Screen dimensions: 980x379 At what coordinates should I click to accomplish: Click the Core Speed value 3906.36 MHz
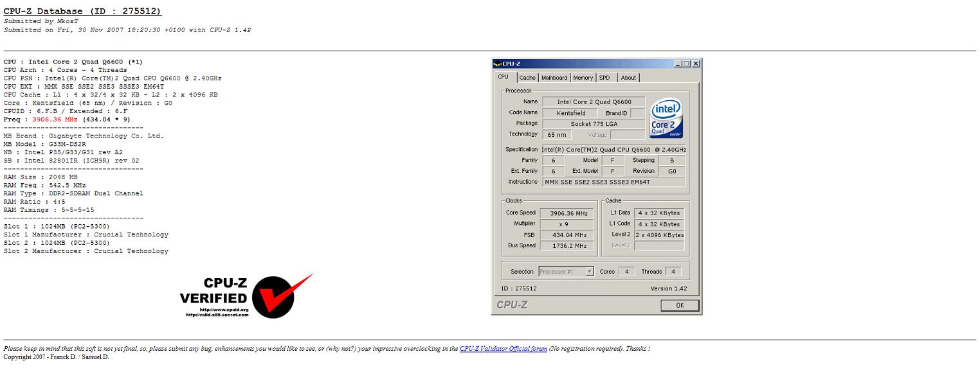click(x=566, y=213)
